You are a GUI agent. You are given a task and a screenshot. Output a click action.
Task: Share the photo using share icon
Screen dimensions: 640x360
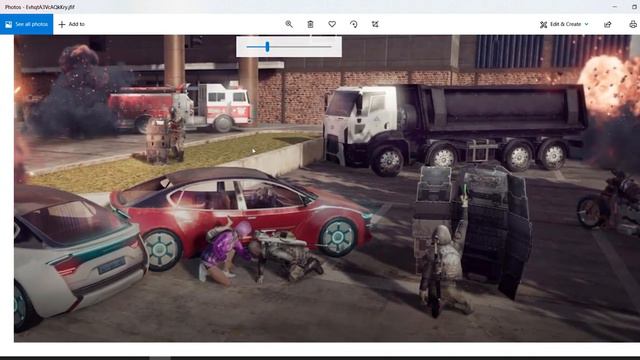tap(608, 24)
